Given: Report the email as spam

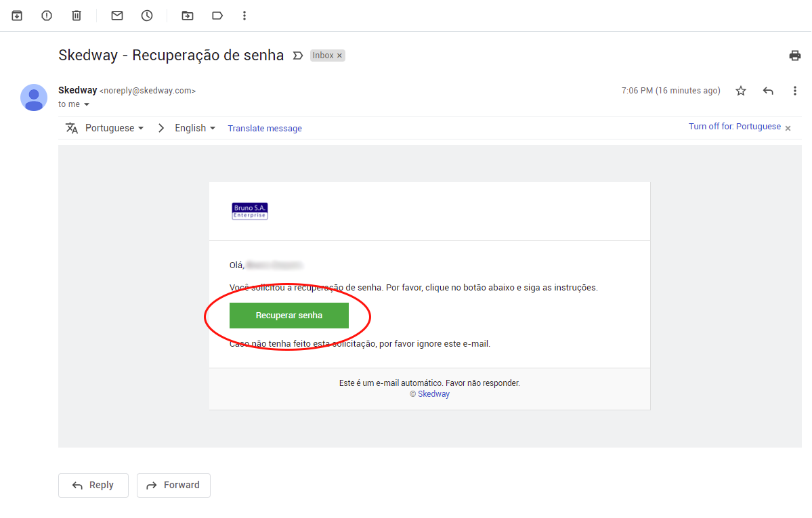Looking at the screenshot, I should click(46, 15).
